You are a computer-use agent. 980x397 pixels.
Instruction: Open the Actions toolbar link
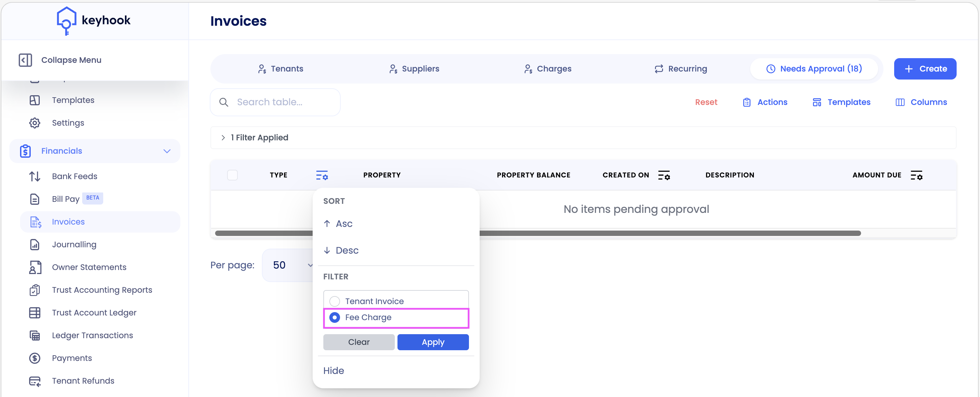click(x=765, y=102)
